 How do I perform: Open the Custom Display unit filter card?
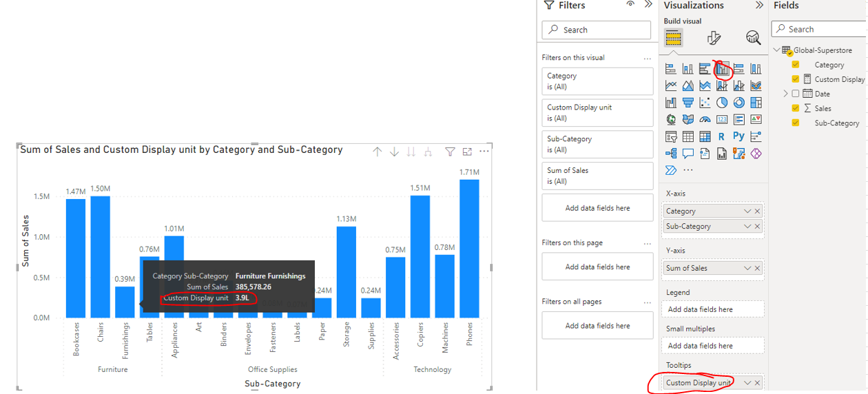coord(597,113)
